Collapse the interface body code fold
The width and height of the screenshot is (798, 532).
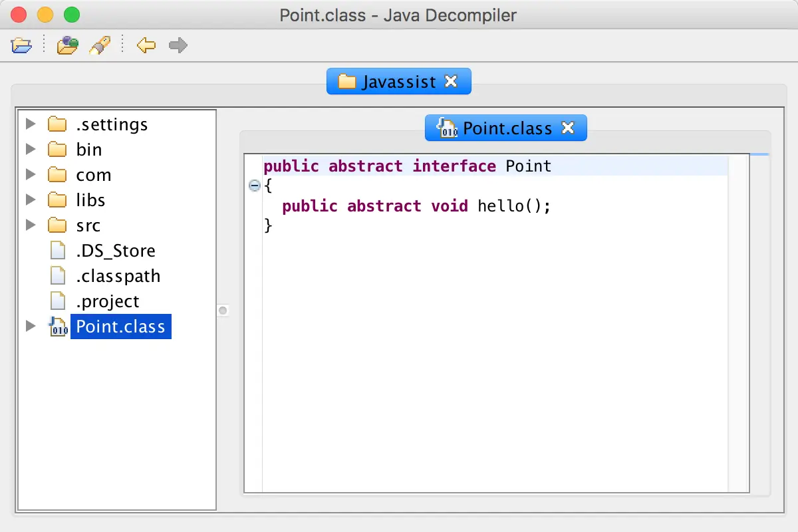pyautogui.click(x=254, y=186)
